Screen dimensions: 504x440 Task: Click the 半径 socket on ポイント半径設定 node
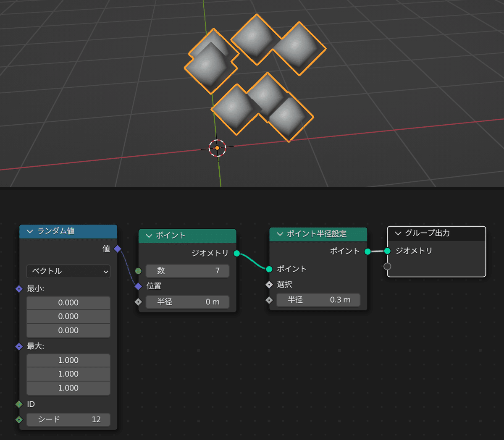269,300
